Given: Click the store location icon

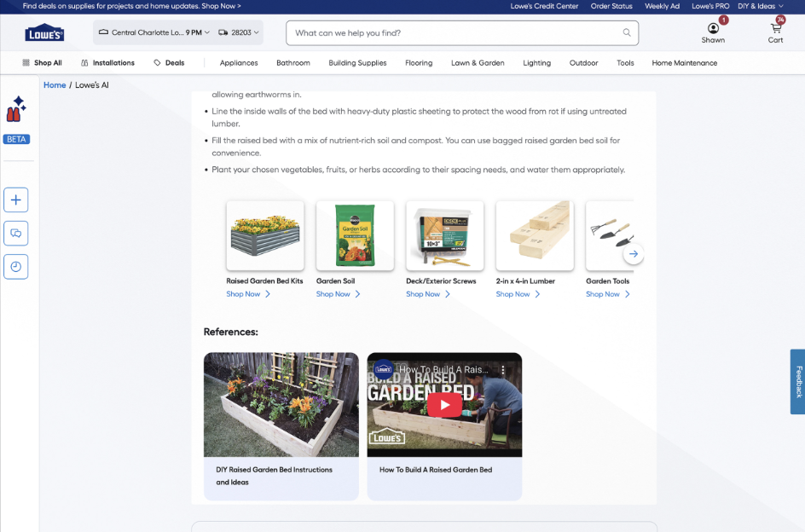Looking at the screenshot, I should [103, 32].
